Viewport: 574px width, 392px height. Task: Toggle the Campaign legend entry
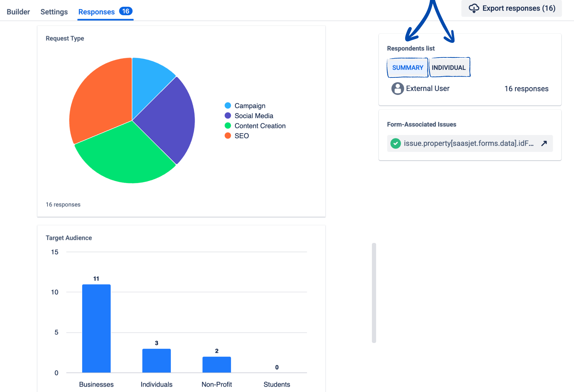250,105
